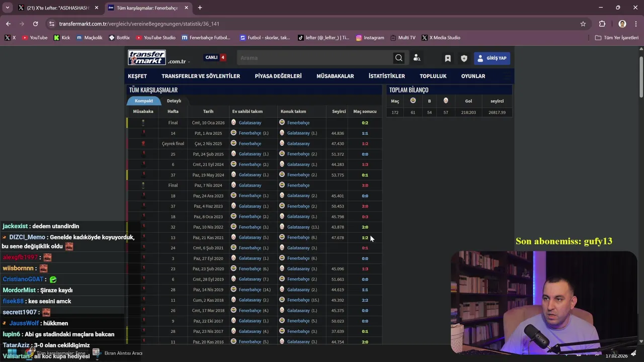Bookmark this page with star icon

583,24
